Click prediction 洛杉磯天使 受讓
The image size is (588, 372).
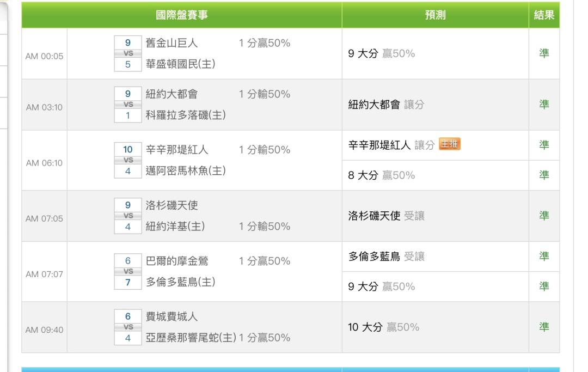[x=386, y=216]
